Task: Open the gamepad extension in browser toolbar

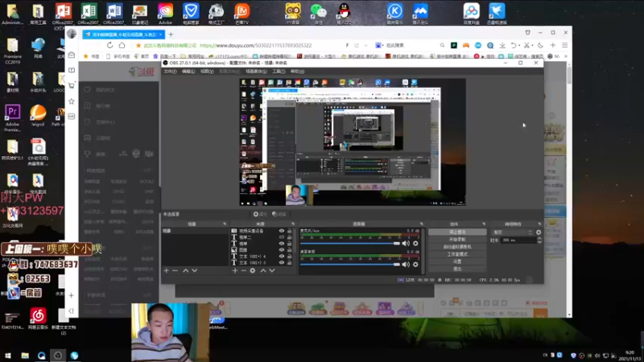Action: click(x=466, y=45)
